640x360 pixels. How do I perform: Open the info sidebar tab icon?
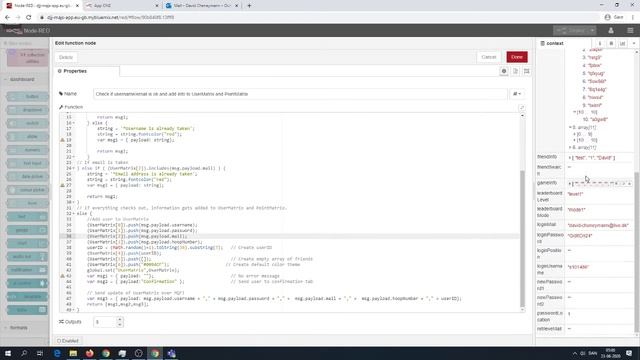point(600,43)
